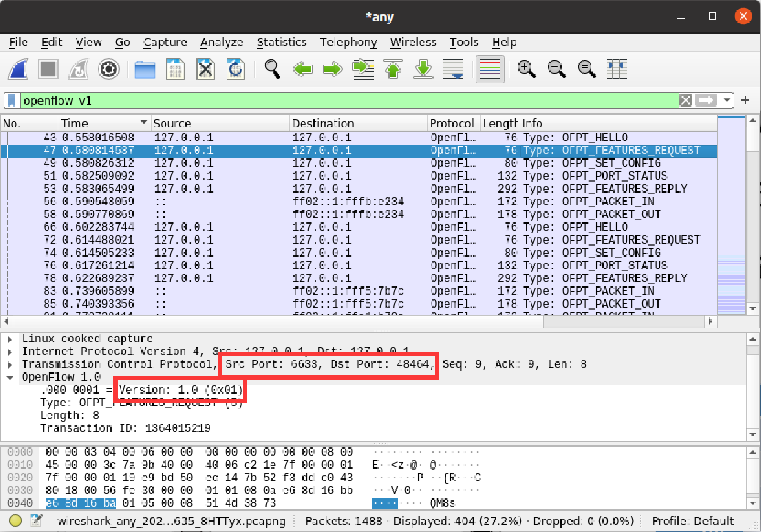Open the Capture menu
The image size is (761, 532).
165,42
